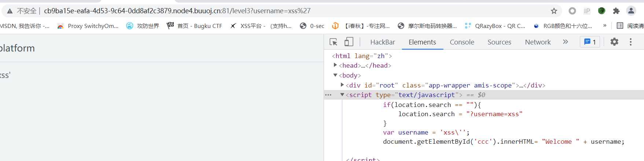The image size is (644, 161).
Task: Switch to the Network tab
Action: [538, 42]
